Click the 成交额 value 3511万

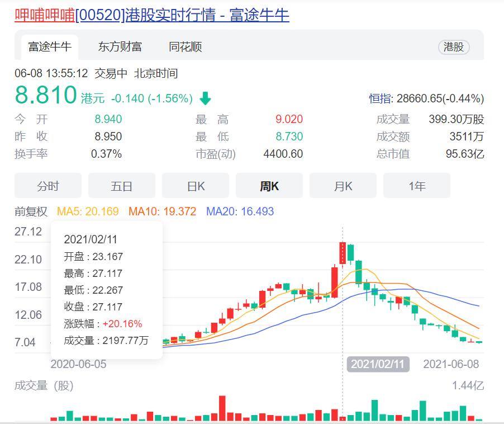click(467, 136)
